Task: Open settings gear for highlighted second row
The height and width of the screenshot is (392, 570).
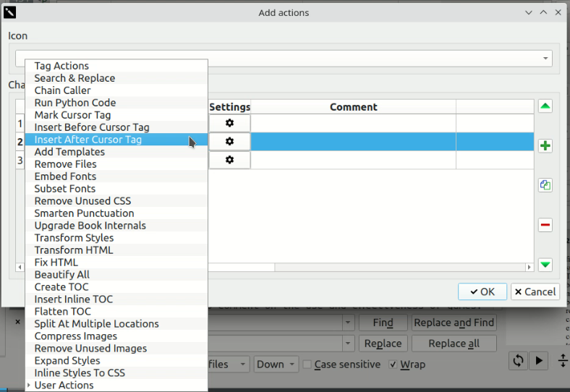Action: coord(229,141)
